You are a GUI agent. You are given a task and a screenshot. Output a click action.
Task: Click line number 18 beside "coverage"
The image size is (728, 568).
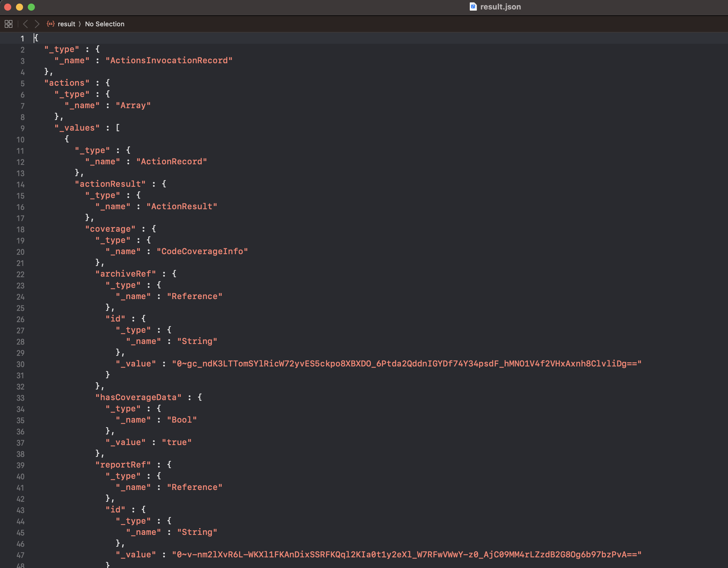[x=20, y=229]
